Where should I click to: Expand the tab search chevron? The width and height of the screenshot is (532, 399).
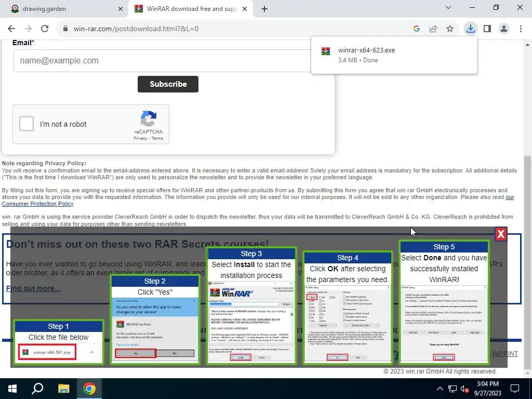448,7
